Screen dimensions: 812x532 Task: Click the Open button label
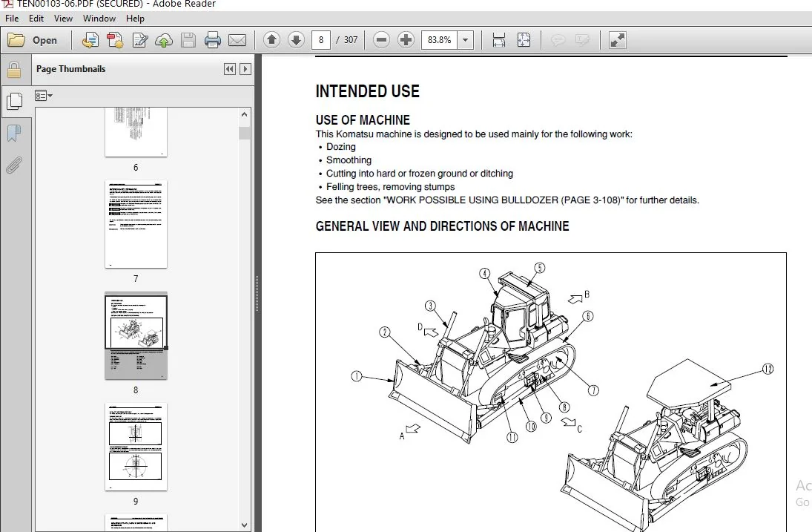click(44, 40)
